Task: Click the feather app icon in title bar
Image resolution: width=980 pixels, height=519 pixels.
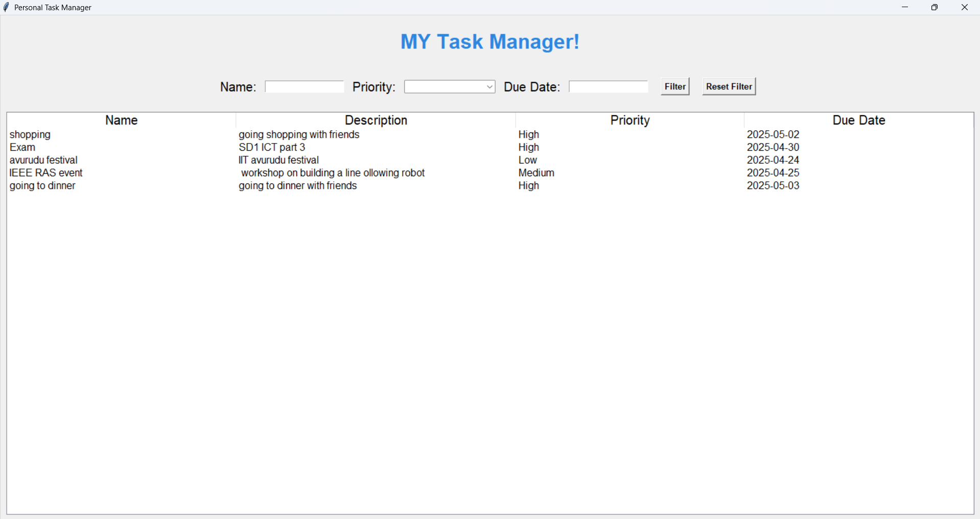Action: click(x=6, y=7)
